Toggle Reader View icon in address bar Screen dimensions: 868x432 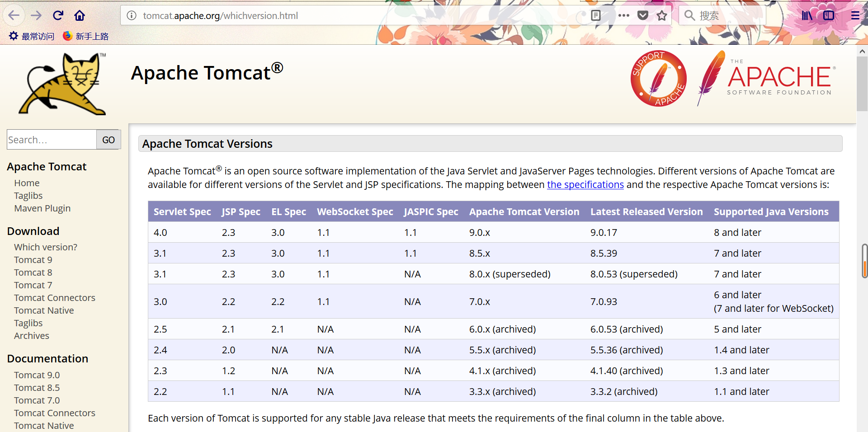596,16
